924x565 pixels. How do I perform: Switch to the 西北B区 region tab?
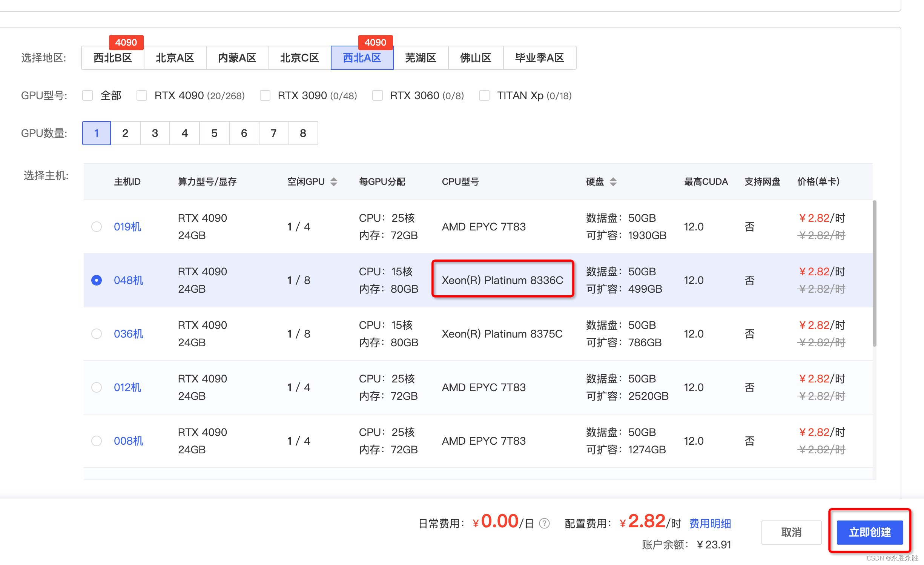[x=112, y=58]
